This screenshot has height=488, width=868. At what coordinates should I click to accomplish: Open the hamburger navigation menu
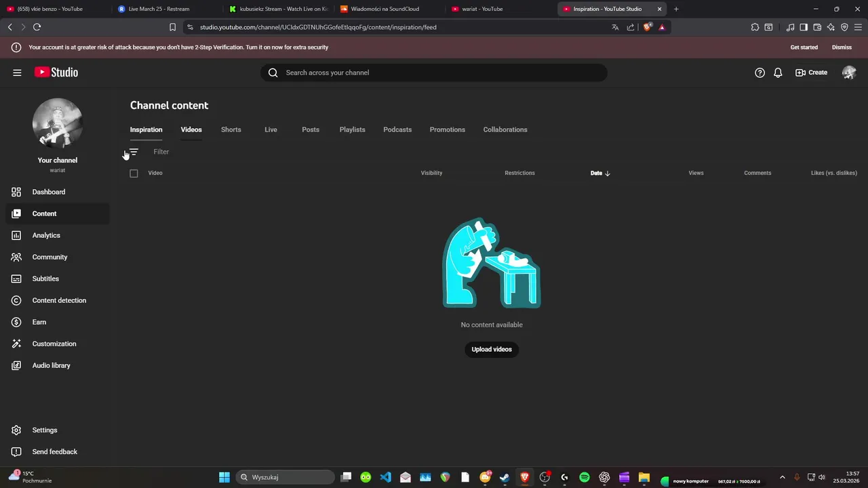[17, 73]
